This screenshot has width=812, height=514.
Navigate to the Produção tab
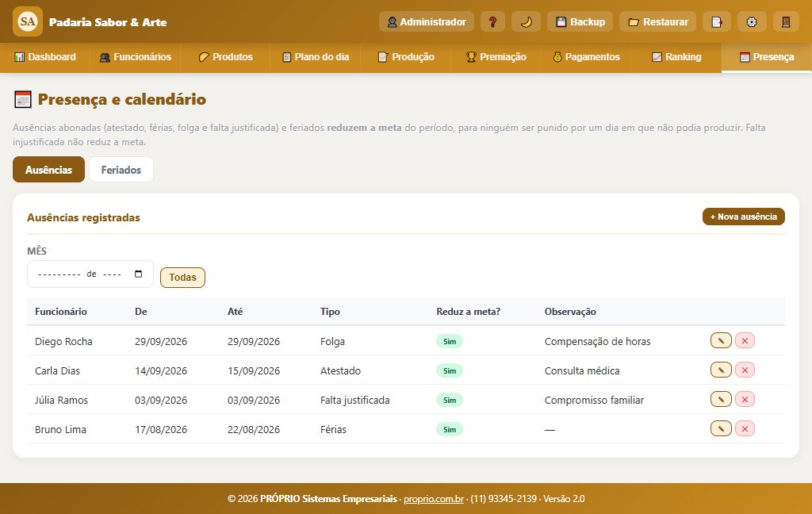coord(405,57)
